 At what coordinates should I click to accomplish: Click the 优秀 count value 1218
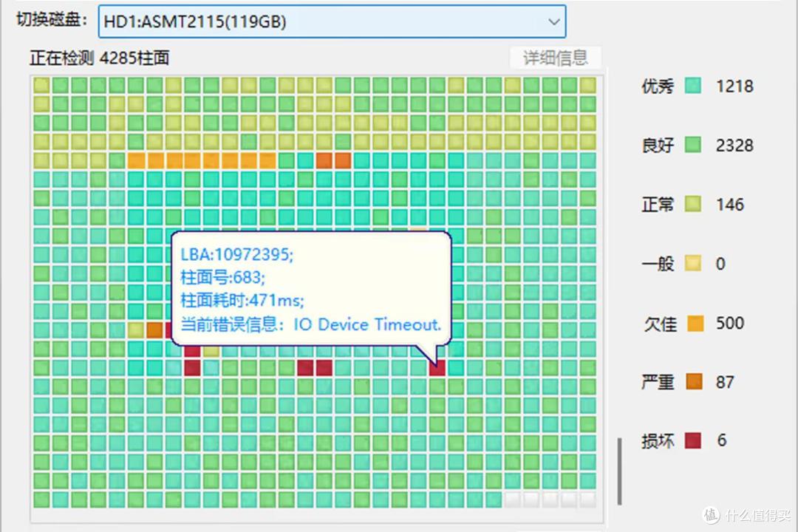click(734, 86)
